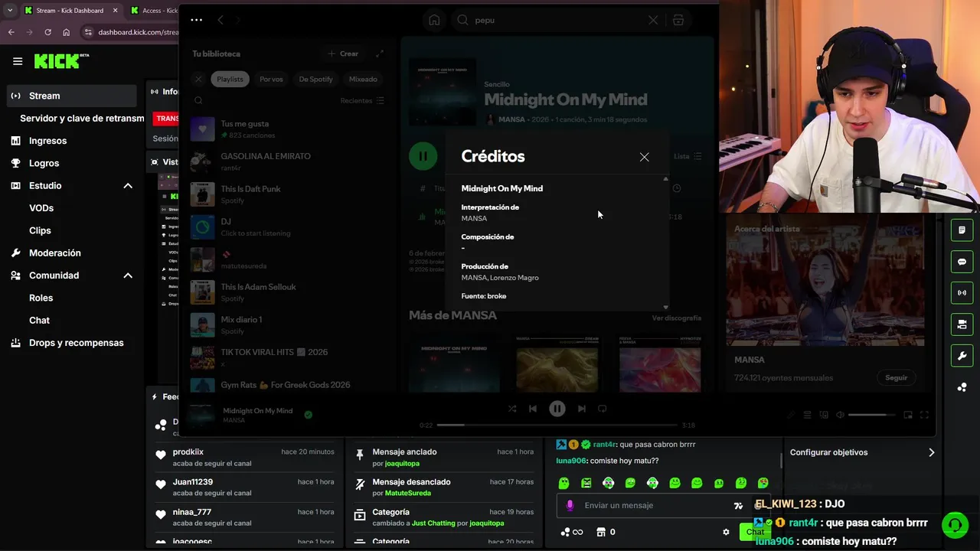Open chat bubble icon in Kick right rail
This screenshot has width=980, height=551.
click(x=962, y=262)
